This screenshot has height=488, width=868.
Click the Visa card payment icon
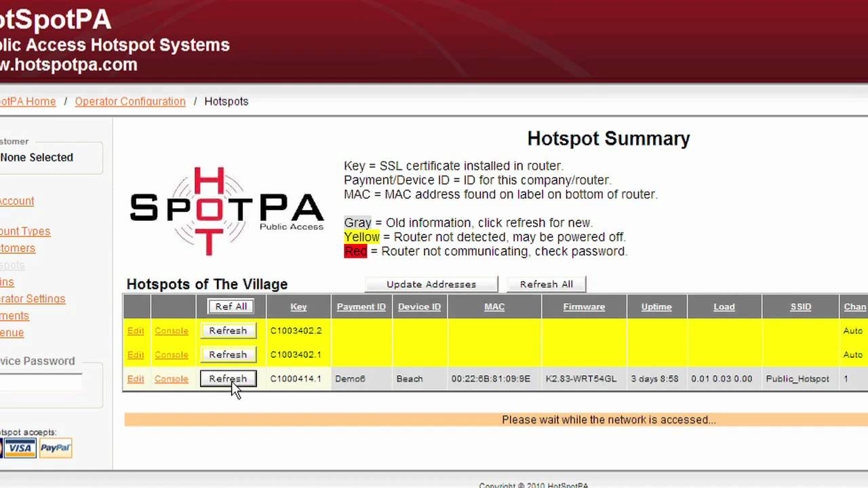click(x=20, y=448)
